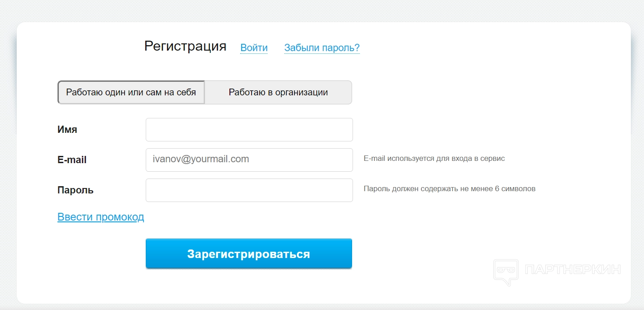644x310 pixels.
Task: Click the Партнеркин mask logo icon
Action: coord(506,272)
